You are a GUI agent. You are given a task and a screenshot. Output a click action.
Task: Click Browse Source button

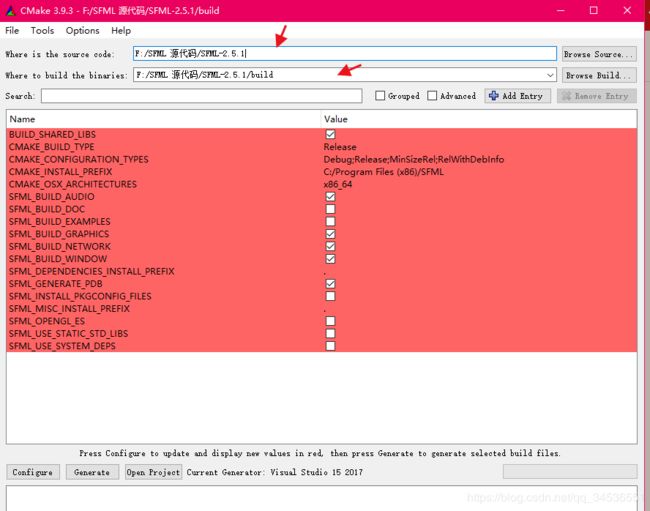click(598, 54)
